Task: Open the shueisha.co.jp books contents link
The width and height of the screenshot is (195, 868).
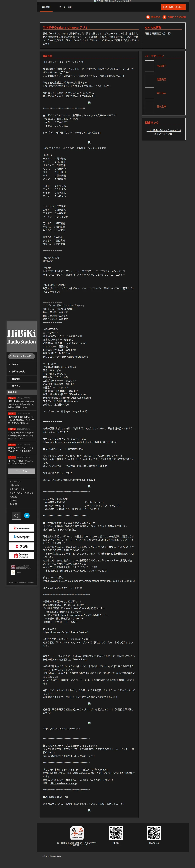Action: (89, 581)
